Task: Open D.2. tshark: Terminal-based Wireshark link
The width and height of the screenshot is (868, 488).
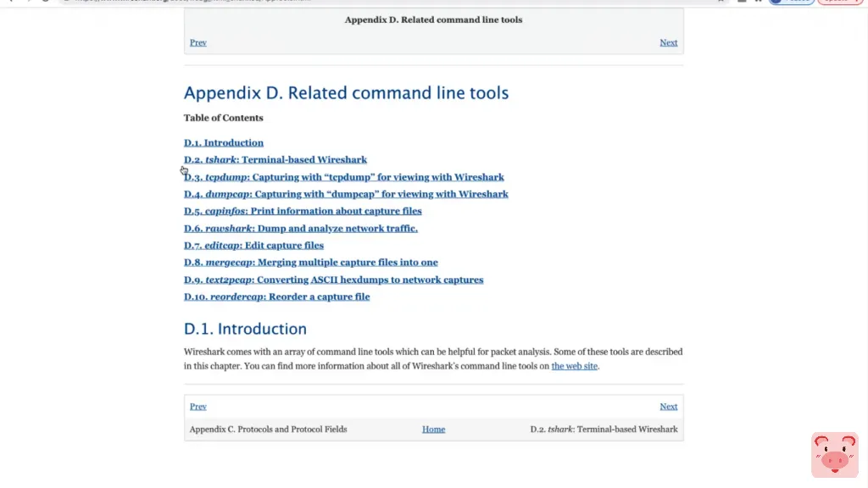Action: 275,160
